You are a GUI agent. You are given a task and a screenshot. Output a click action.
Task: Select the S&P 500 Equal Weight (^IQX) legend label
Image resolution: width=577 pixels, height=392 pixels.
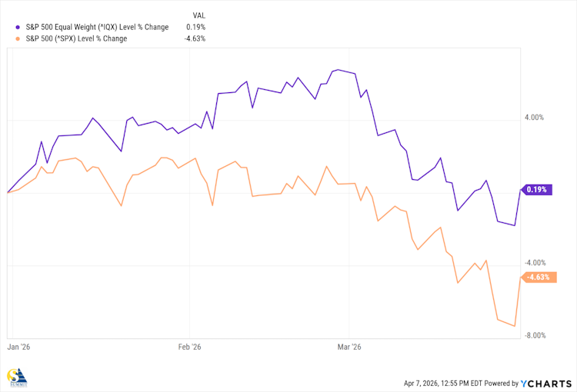coord(97,27)
